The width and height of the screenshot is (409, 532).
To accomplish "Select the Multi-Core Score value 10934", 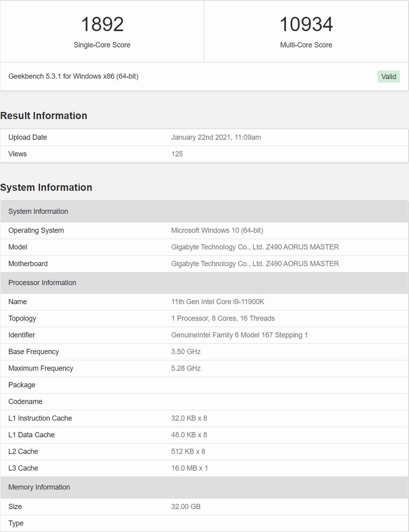I will (306, 24).
